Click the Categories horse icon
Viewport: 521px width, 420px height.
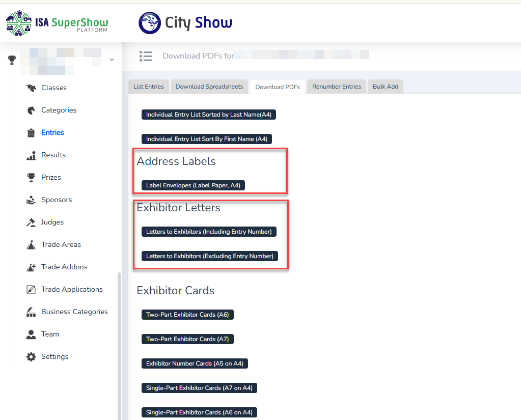tap(31, 110)
